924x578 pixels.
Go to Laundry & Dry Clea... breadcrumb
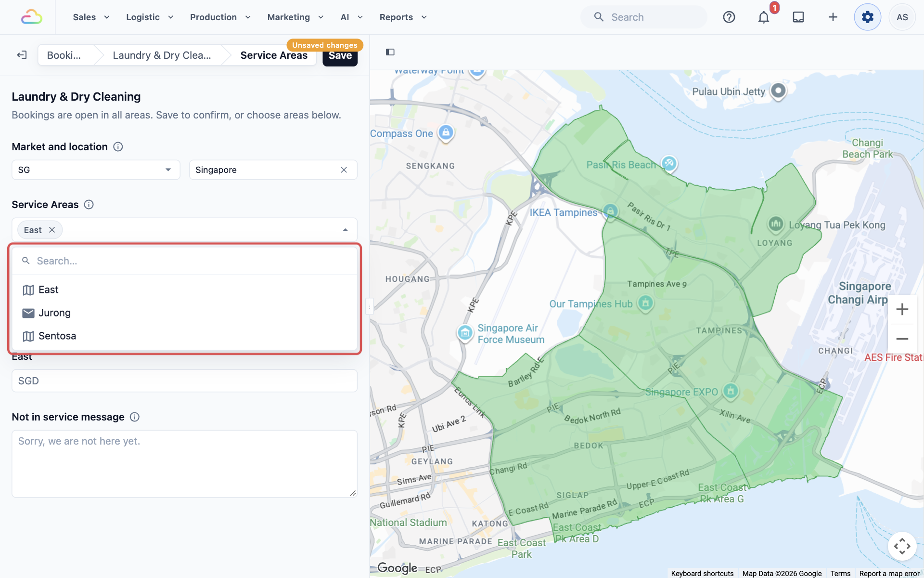point(162,55)
